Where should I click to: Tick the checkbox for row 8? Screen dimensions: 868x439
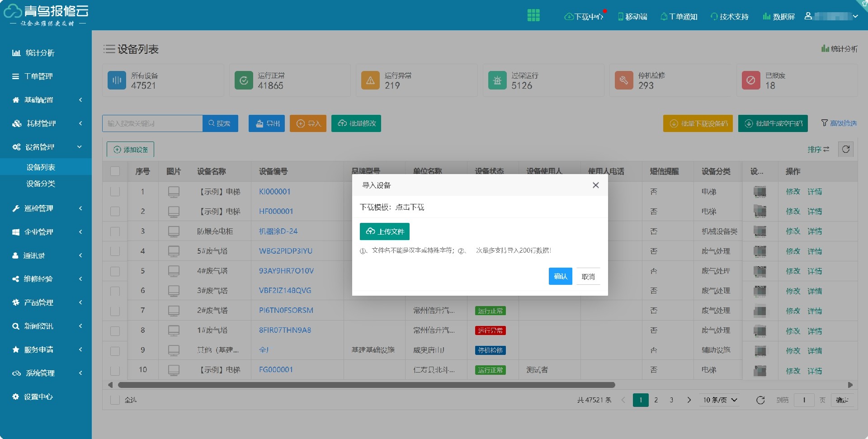point(115,331)
